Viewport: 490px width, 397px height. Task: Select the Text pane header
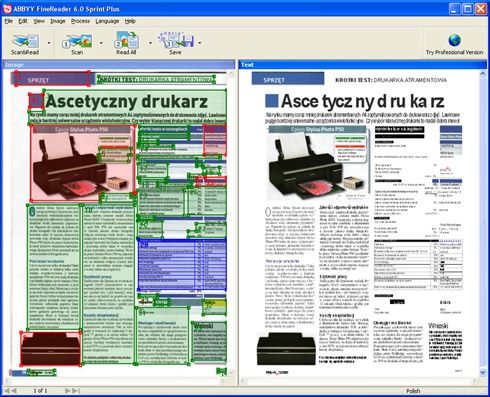363,65
